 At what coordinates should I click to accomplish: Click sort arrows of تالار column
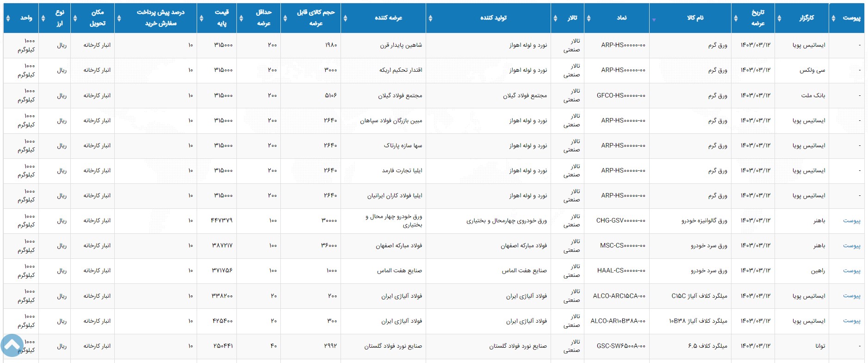tap(555, 18)
